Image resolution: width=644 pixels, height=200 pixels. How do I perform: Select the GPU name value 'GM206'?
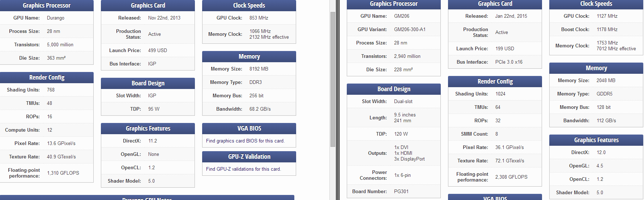(402, 16)
